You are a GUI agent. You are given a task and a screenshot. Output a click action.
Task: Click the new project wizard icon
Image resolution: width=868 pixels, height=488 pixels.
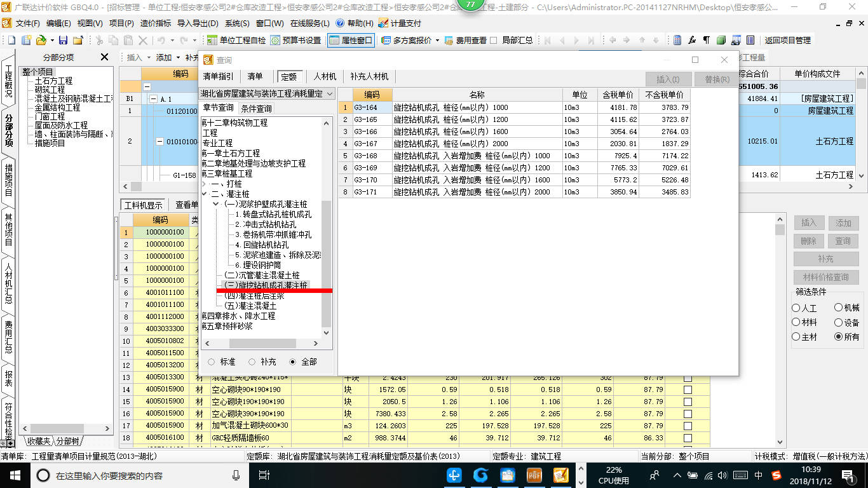point(27,40)
